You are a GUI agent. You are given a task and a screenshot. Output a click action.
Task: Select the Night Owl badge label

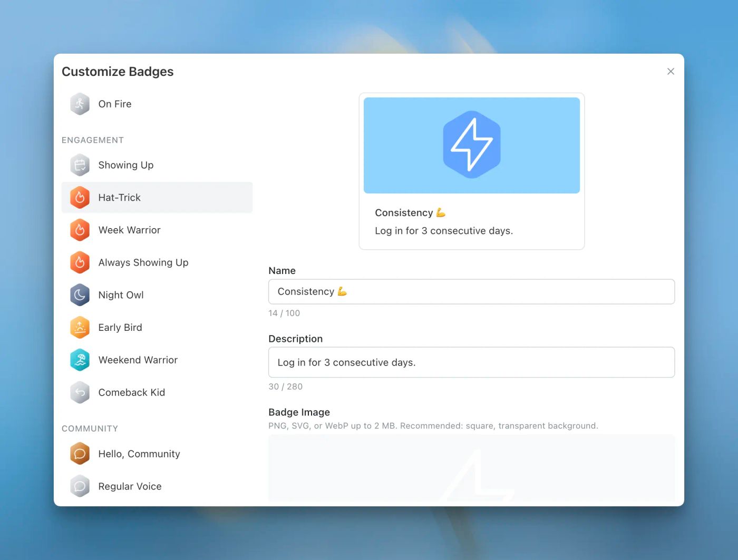[121, 295]
